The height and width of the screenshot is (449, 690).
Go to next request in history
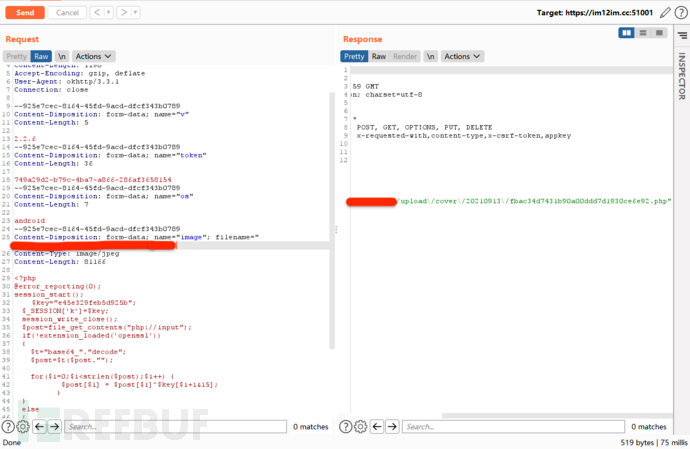(124, 13)
